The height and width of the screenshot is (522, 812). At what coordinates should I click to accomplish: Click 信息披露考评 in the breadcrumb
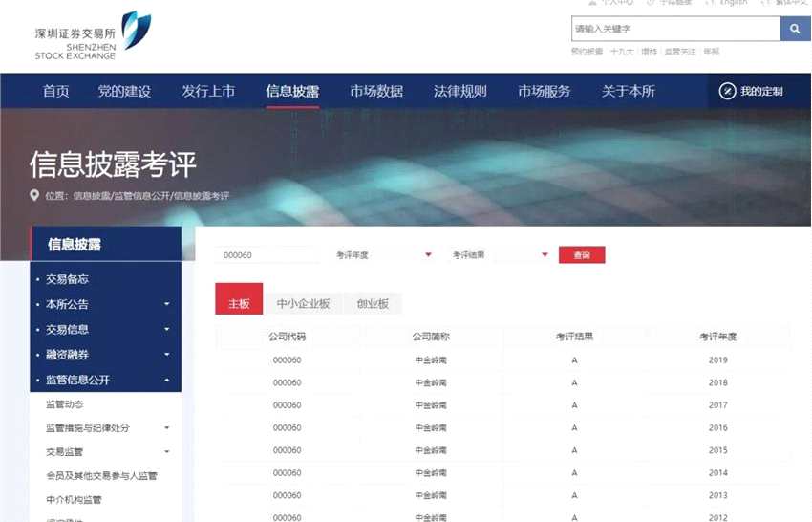[x=201, y=195]
